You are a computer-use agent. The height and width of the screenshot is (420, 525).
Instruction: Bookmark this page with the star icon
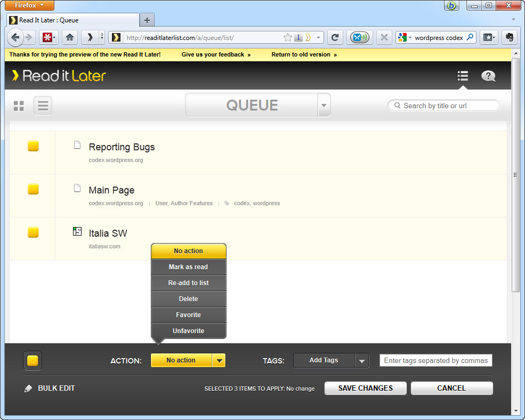click(x=288, y=37)
